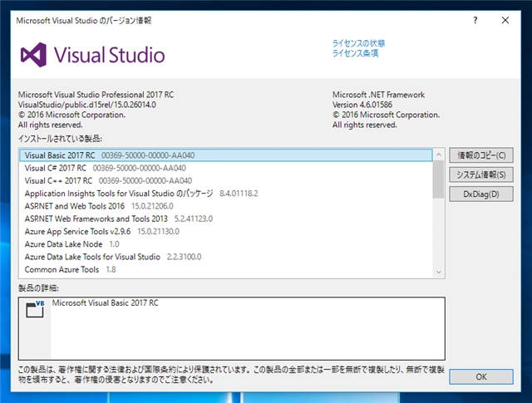Close the version information dialog
532x403 pixels.
coord(505,20)
